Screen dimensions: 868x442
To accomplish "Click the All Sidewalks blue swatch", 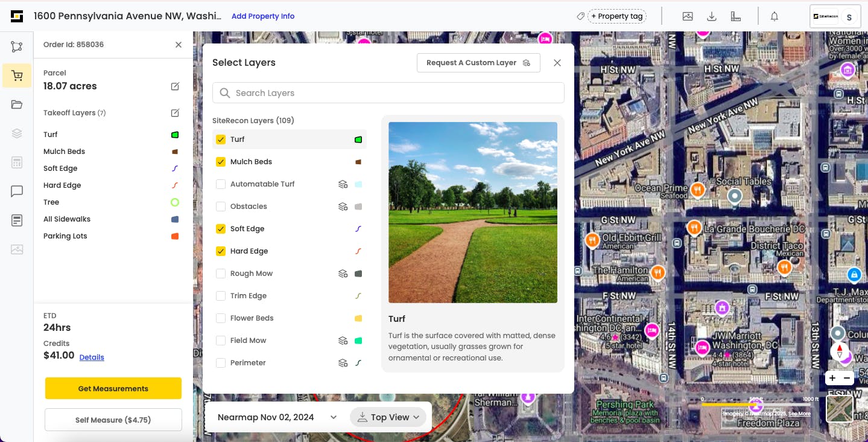I will click(175, 219).
